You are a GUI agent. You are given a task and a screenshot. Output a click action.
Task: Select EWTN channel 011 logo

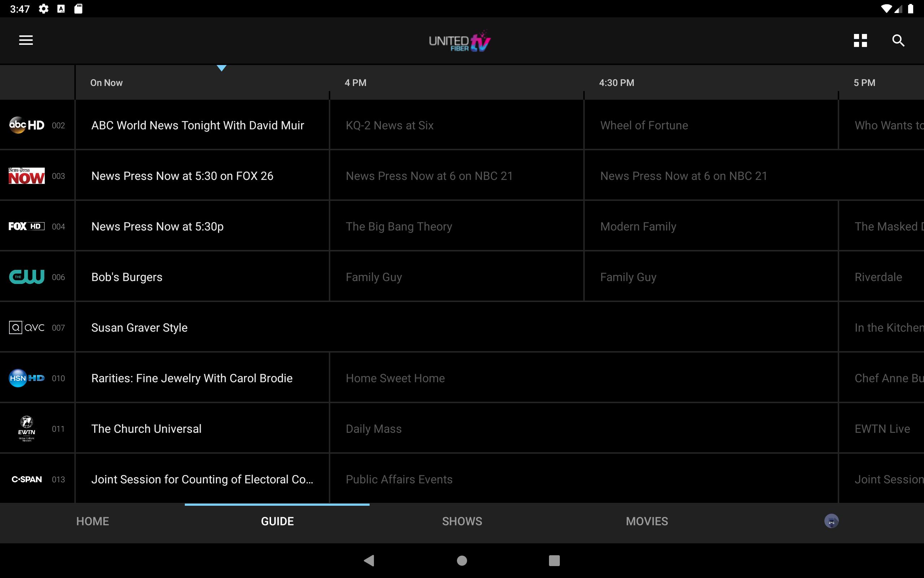27,428
